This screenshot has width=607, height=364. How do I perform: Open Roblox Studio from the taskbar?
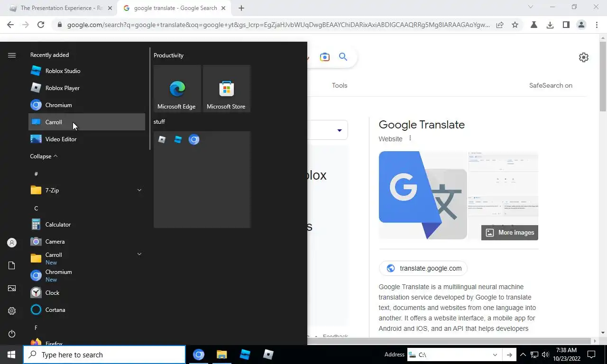coord(245,355)
